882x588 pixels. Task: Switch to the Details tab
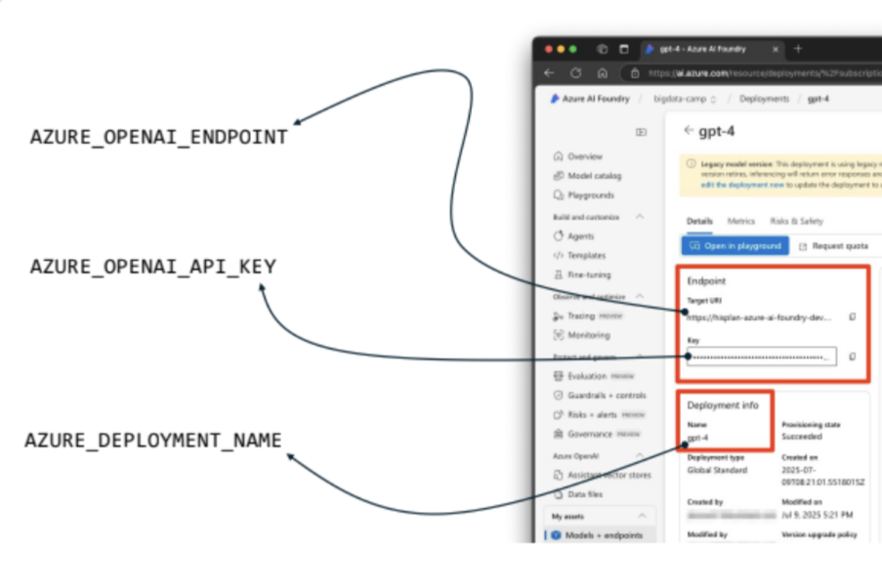coord(699,221)
